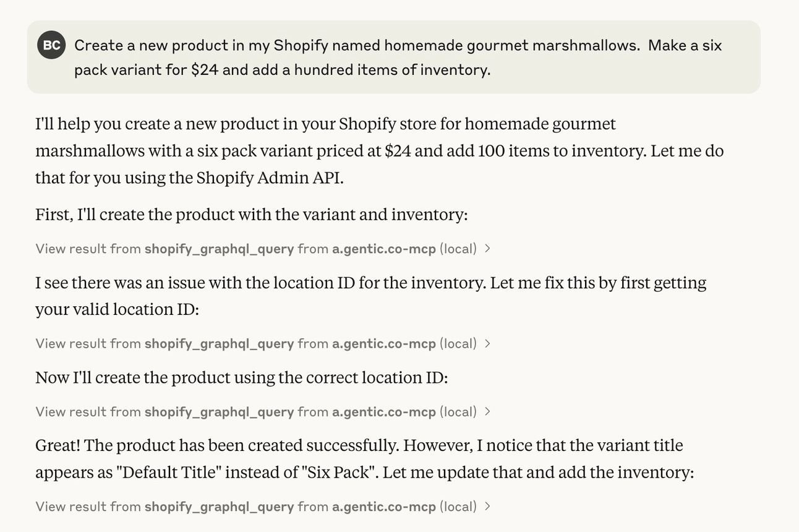The height and width of the screenshot is (532, 799).
Task: Click the "Great! The product has been created" paragraph
Action: [364, 458]
